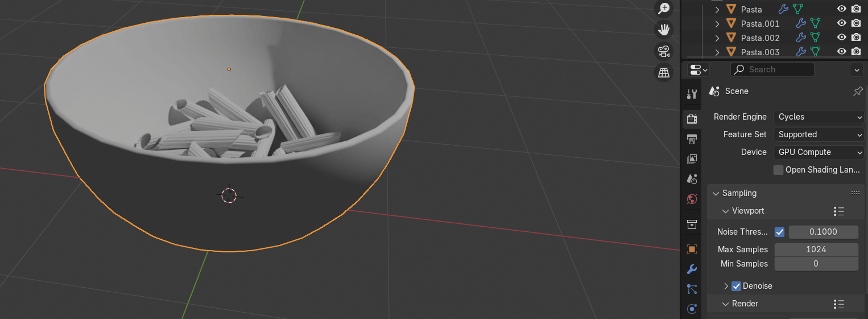This screenshot has height=319, width=868.
Task: Switch perspective/orthographic with grid icon
Action: click(664, 73)
